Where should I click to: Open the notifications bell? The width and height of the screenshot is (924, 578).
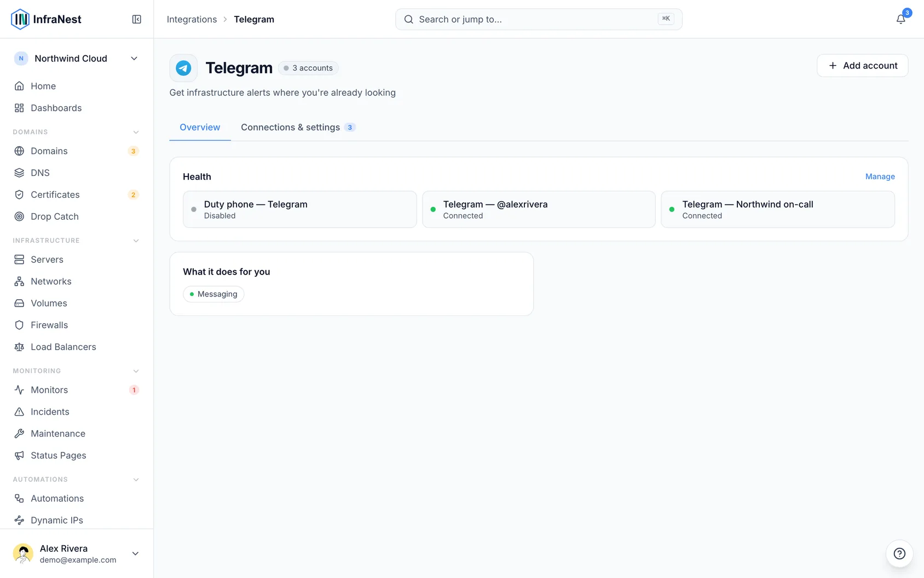[x=900, y=19]
